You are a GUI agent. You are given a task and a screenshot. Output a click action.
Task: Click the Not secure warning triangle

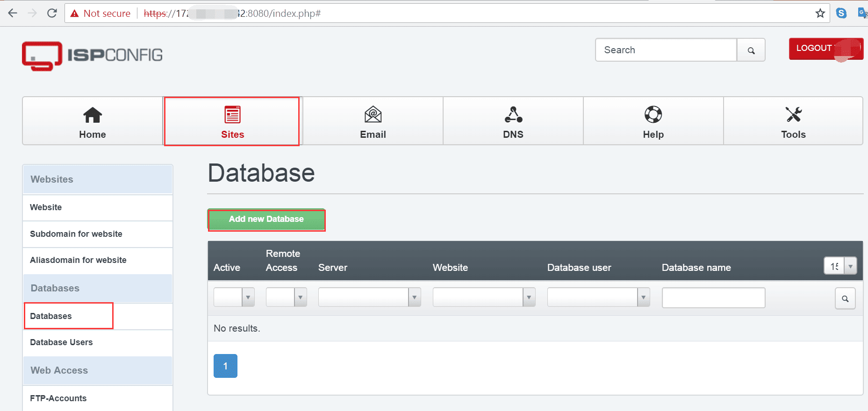[74, 14]
